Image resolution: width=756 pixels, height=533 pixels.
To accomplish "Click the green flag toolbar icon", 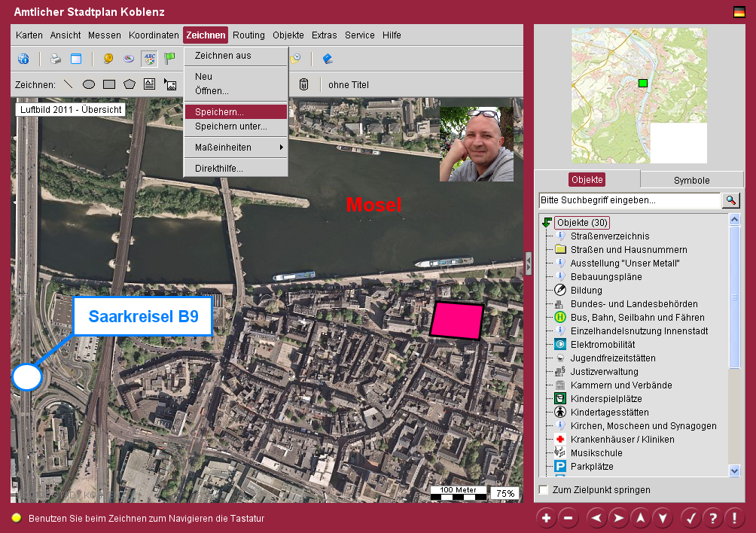I will coord(169,59).
